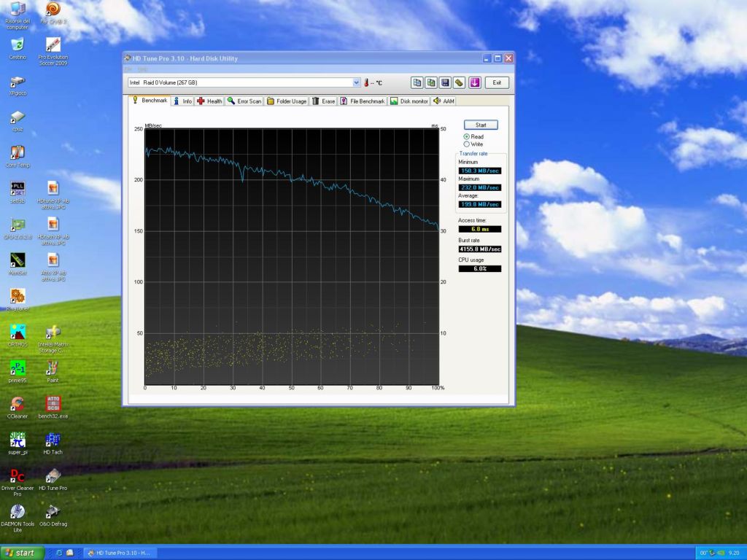Select the super_pi desktop shortcut
Image resolution: width=747 pixels, height=560 pixels.
coord(18,443)
